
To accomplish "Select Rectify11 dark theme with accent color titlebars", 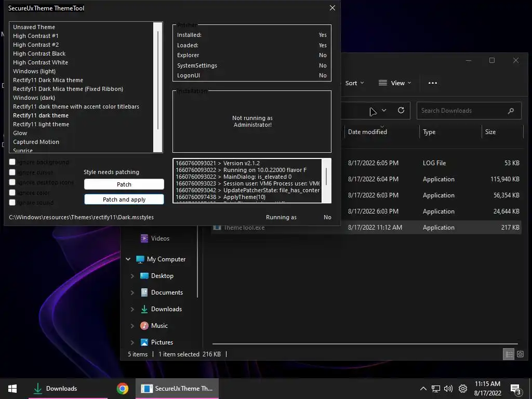I will click(x=76, y=107).
